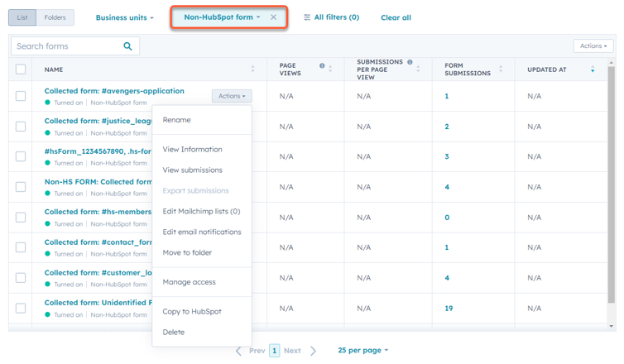Open the Non-HubSpot form filter dropdown

coord(222,17)
